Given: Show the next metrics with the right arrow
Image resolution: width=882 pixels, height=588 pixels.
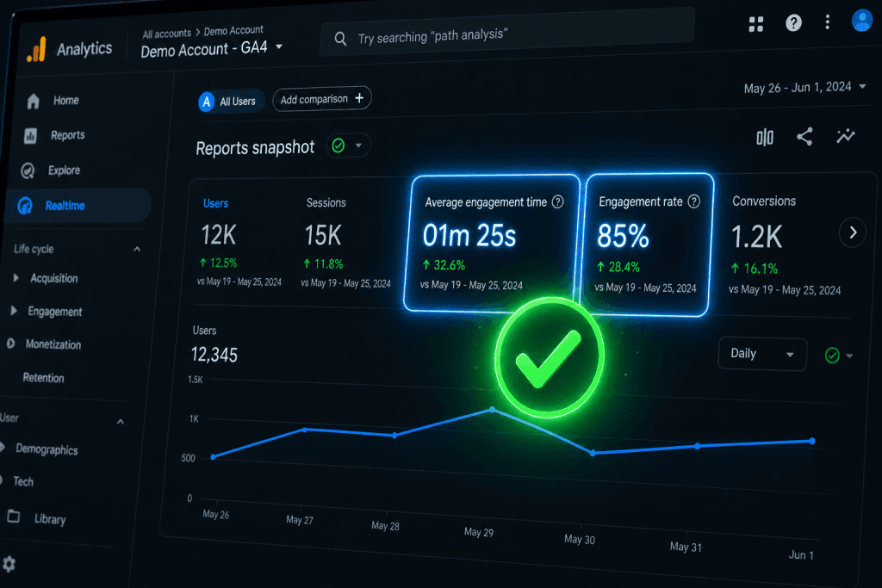Looking at the screenshot, I should 853,232.
